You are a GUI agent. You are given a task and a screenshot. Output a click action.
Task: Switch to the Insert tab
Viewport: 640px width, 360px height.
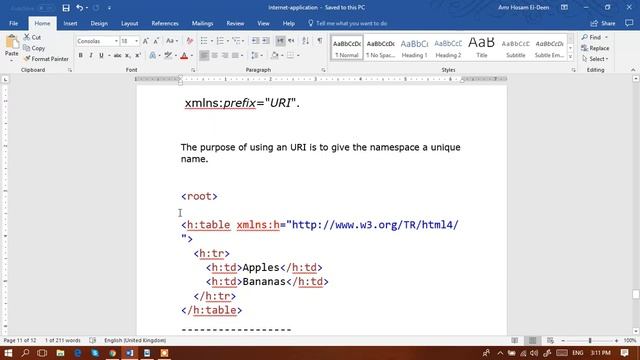pyautogui.click(x=70, y=23)
